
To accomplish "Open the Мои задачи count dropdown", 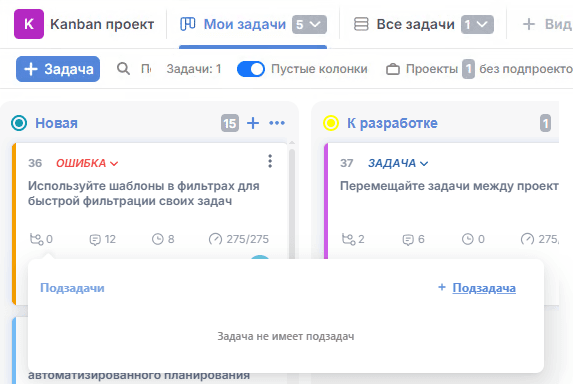I will click(x=309, y=24).
